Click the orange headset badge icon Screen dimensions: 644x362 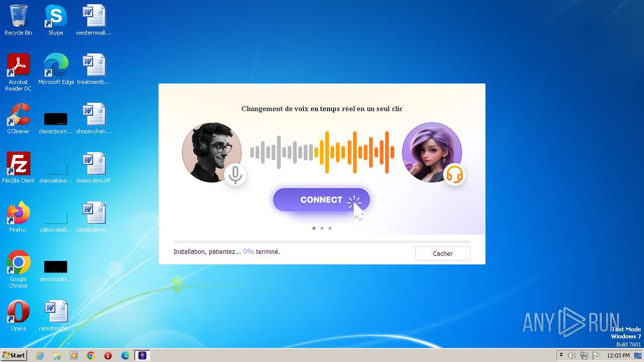point(454,174)
